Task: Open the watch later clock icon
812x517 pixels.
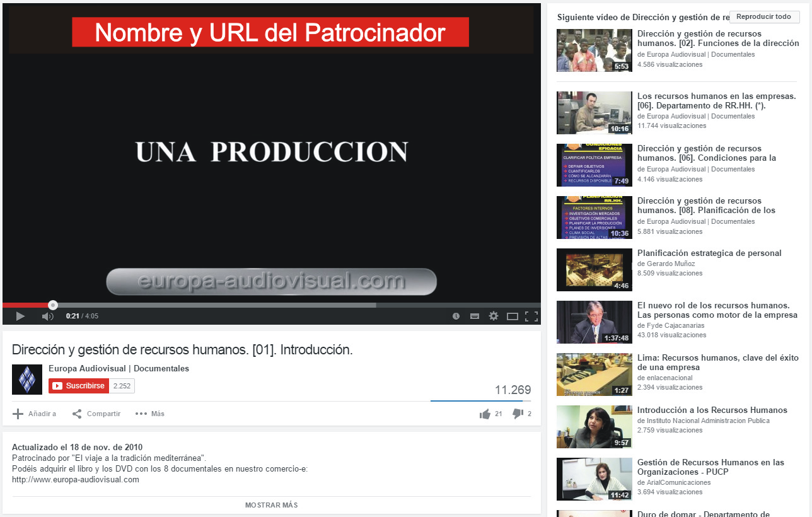Action: click(456, 316)
